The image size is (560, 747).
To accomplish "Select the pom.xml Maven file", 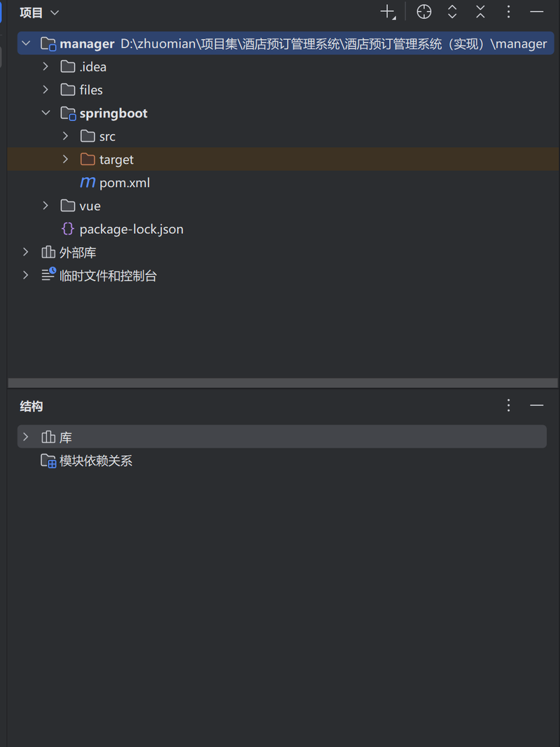I will pos(124,183).
